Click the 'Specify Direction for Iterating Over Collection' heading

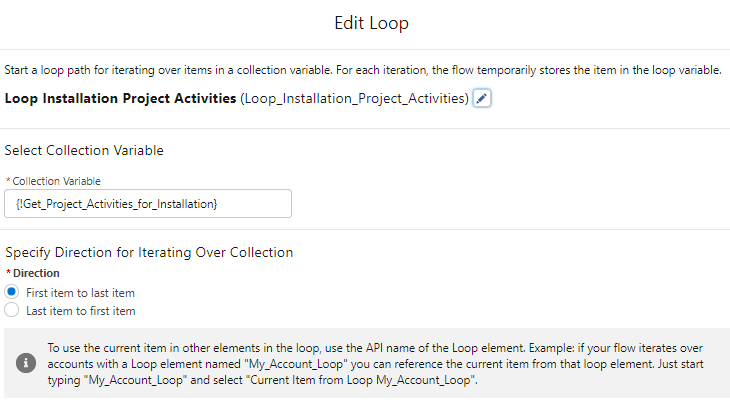149,253
